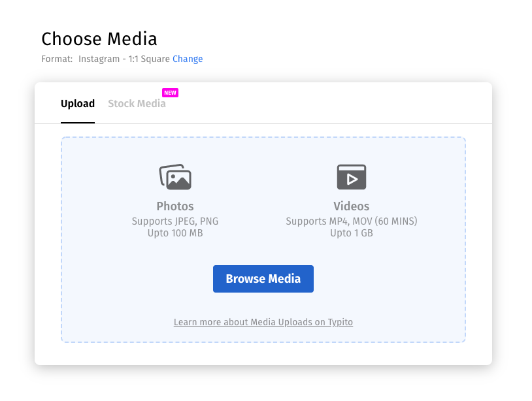Click 'Instagram - 1:1 Square' format text
Viewport: 532px width, 401px height.
[124, 59]
